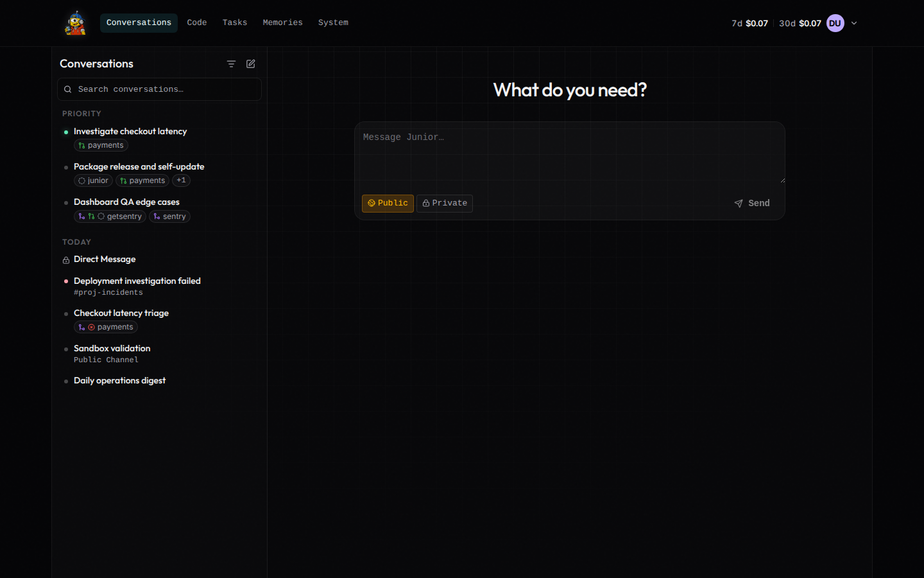Click the paper plane send icon
The image size is (924, 578).
pos(739,204)
